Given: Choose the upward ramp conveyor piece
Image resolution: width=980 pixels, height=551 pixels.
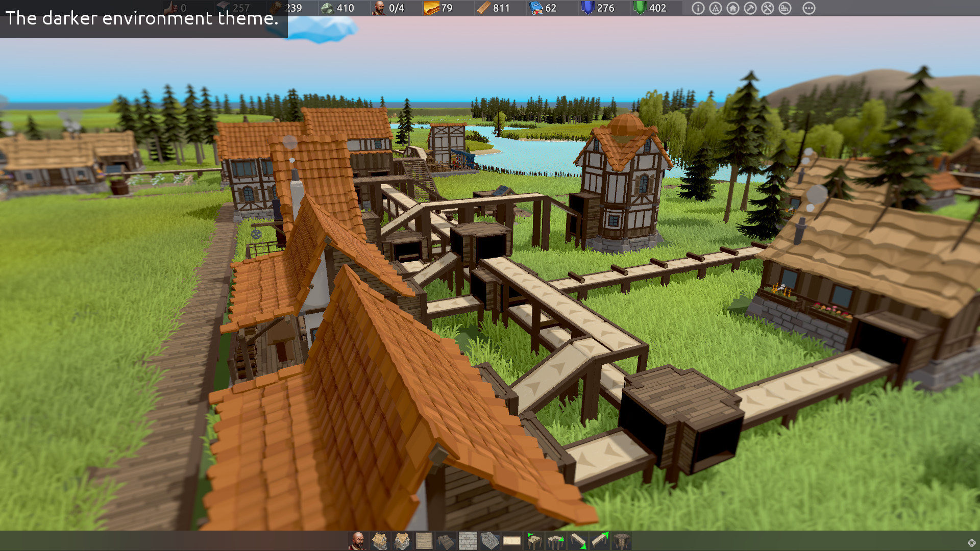Looking at the screenshot, I should [x=600, y=541].
